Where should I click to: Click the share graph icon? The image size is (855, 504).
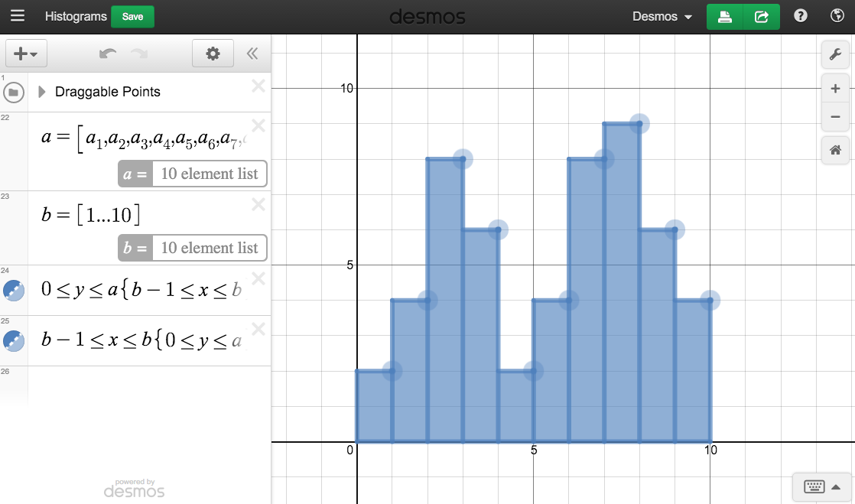762,17
